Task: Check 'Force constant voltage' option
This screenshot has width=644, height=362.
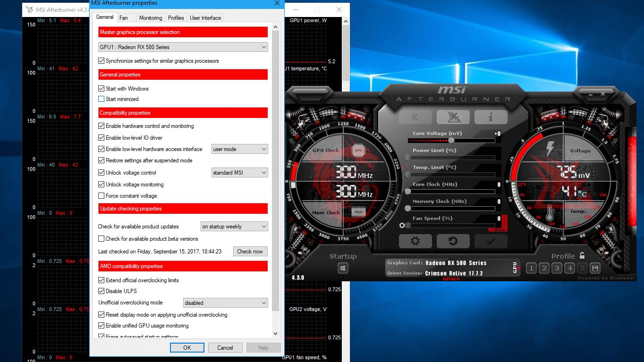Action: coord(101,196)
